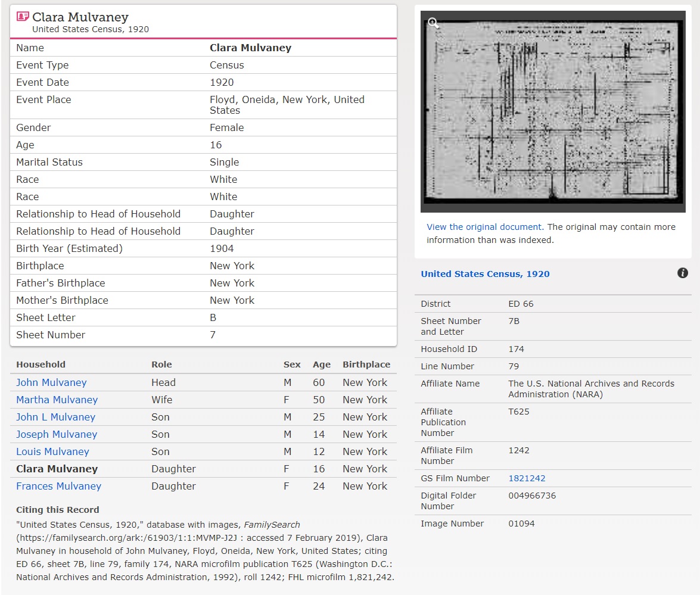Select the 'Birth Year (Estimated)' label
700x595 pixels.
tap(69, 248)
